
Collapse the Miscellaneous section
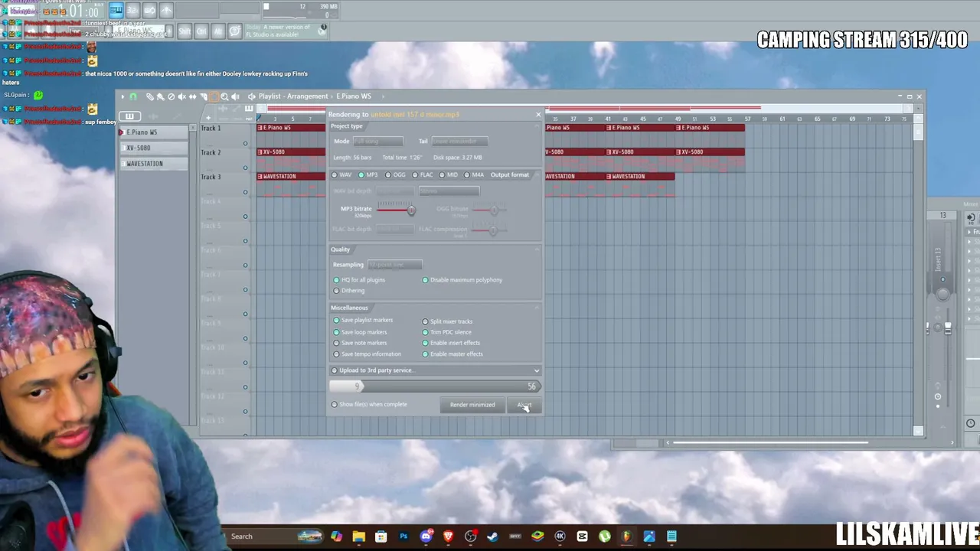(x=537, y=308)
